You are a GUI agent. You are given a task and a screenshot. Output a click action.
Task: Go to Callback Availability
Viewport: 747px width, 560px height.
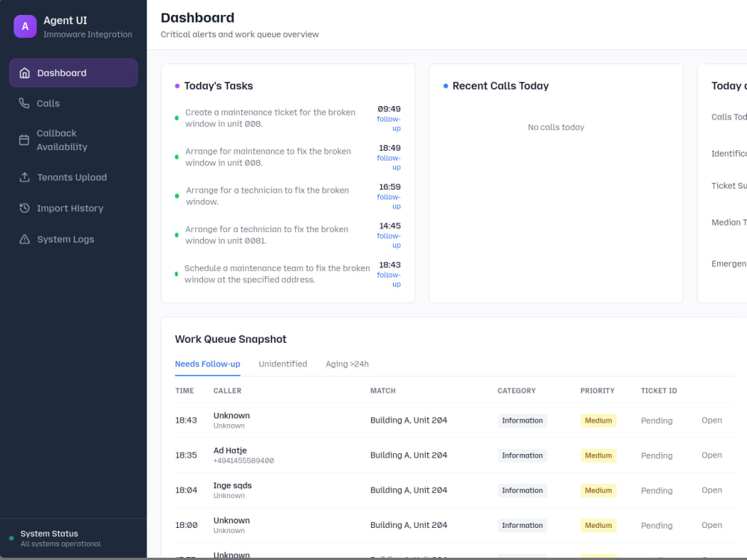73,140
